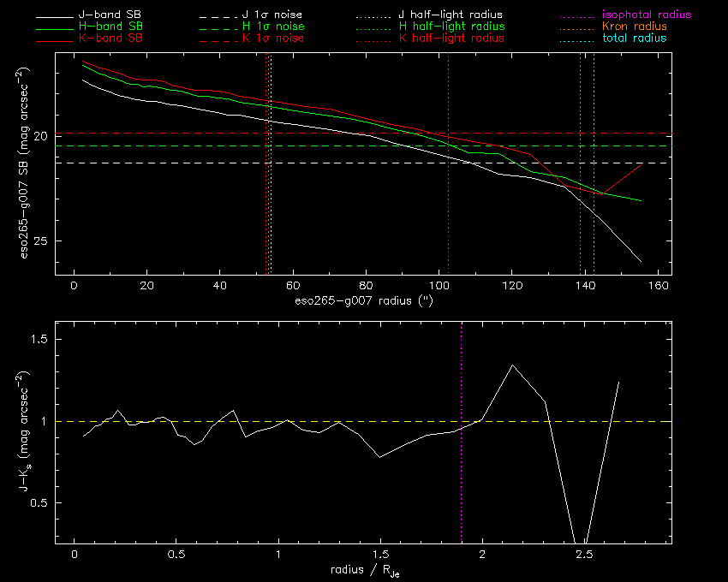Click the eso265-g007 SB y-axis label
Image resolution: width=728 pixels, height=582 pixels.
[24, 163]
